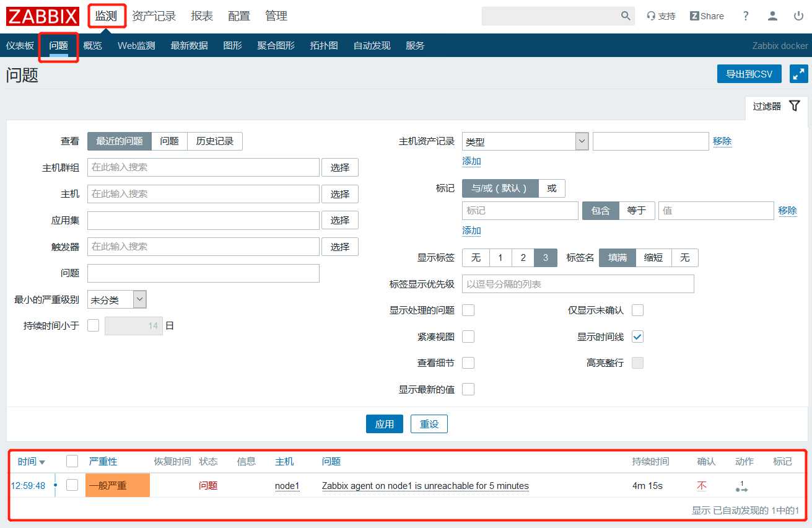Go to 自动发现 submenu
Screen dimensions: 812x528
[372, 45]
